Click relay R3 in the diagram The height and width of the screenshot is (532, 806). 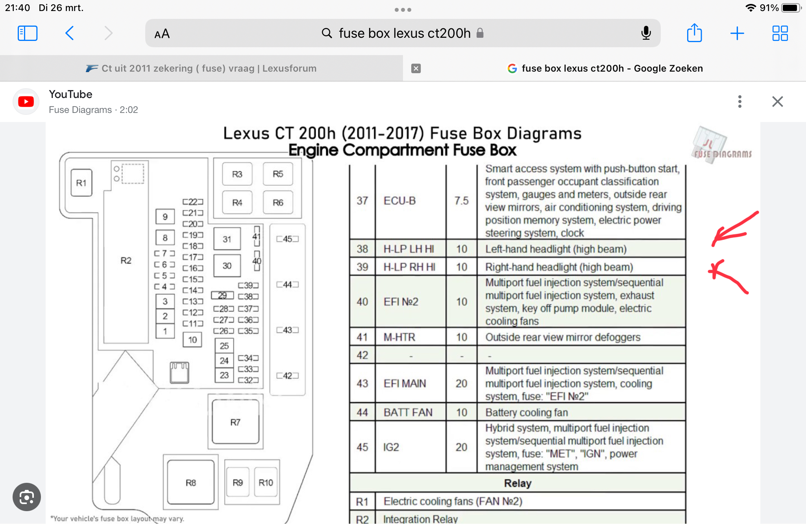(x=237, y=174)
